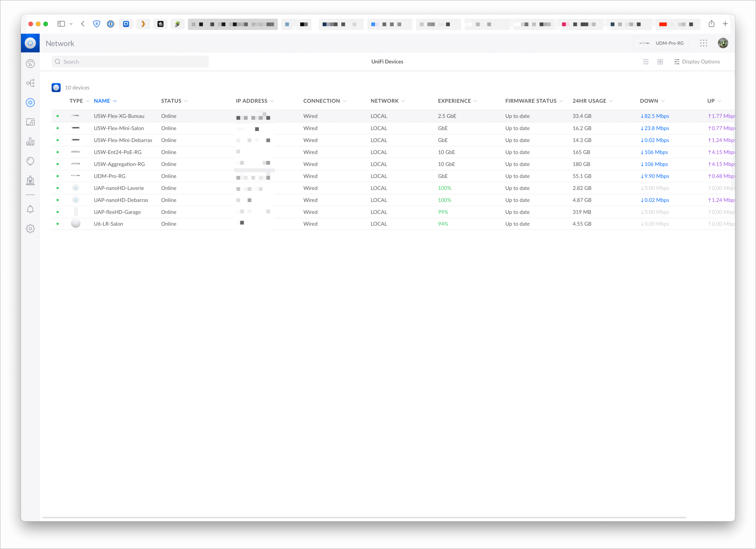Open the UniFi apps grid launcher
This screenshot has width=756, height=549.
(x=703, y=43)
